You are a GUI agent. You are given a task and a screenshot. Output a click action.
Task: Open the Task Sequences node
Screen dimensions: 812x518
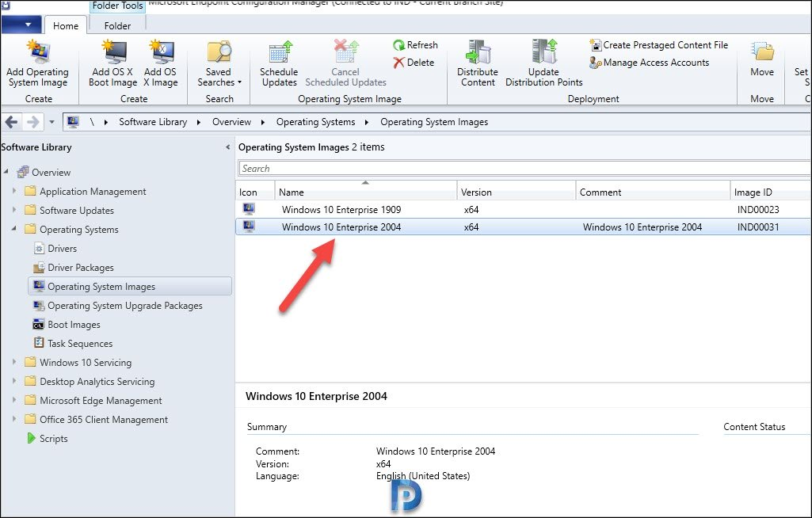point(80,344)
